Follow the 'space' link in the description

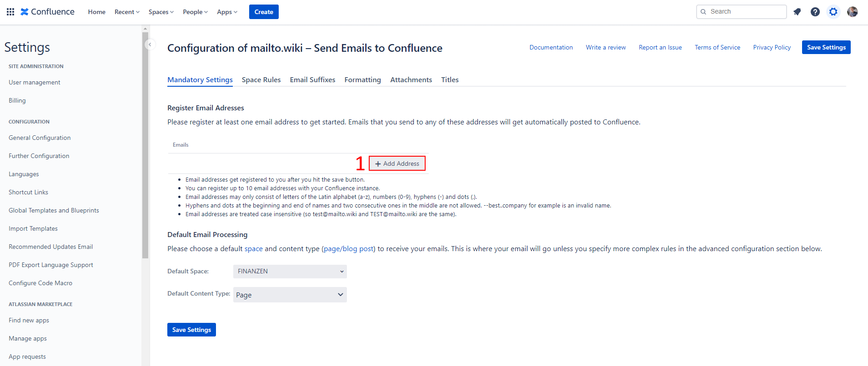(254, 249)
